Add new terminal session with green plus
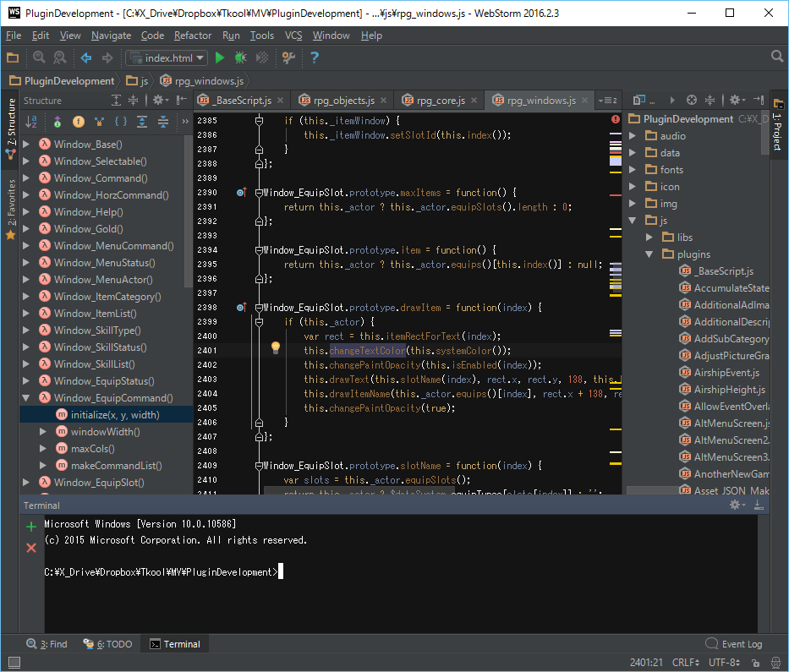The height and width of the screenshot is (672, 789). tap(31, 527)
